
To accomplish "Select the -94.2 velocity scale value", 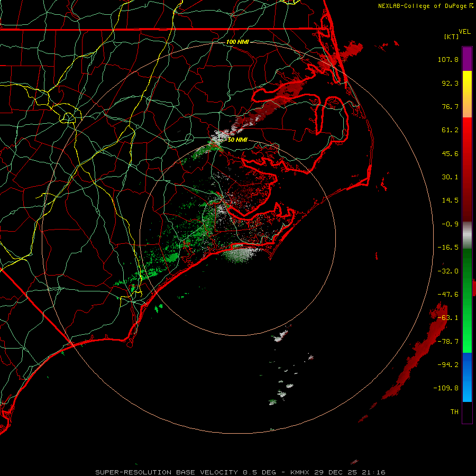I will click(448, 364).
